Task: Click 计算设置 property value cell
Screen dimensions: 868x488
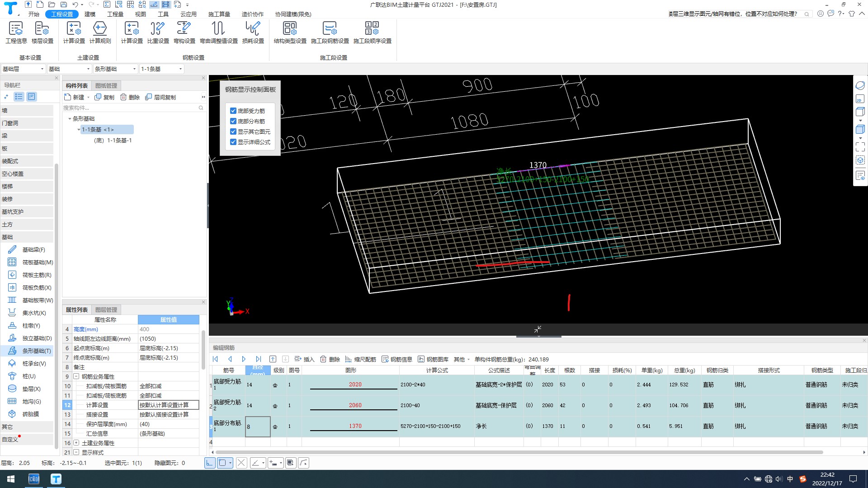Action: click(169, 405)
